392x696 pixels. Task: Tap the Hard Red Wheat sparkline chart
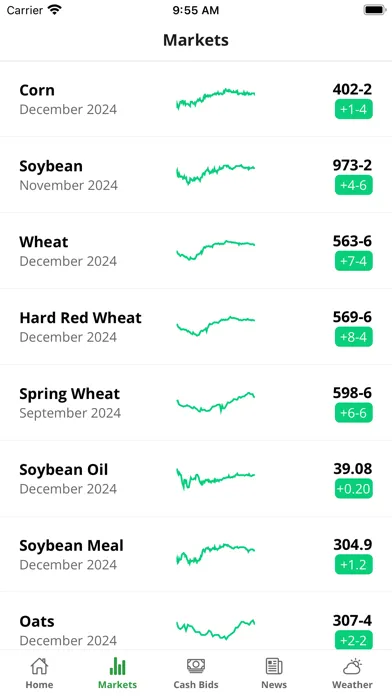point(216,326)
